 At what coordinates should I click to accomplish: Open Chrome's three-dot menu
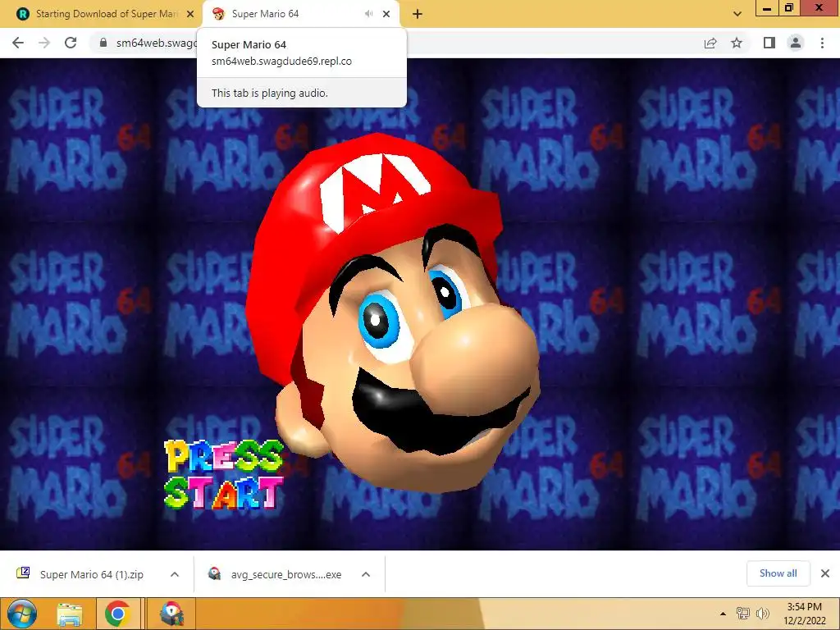(x=822, y=43)
